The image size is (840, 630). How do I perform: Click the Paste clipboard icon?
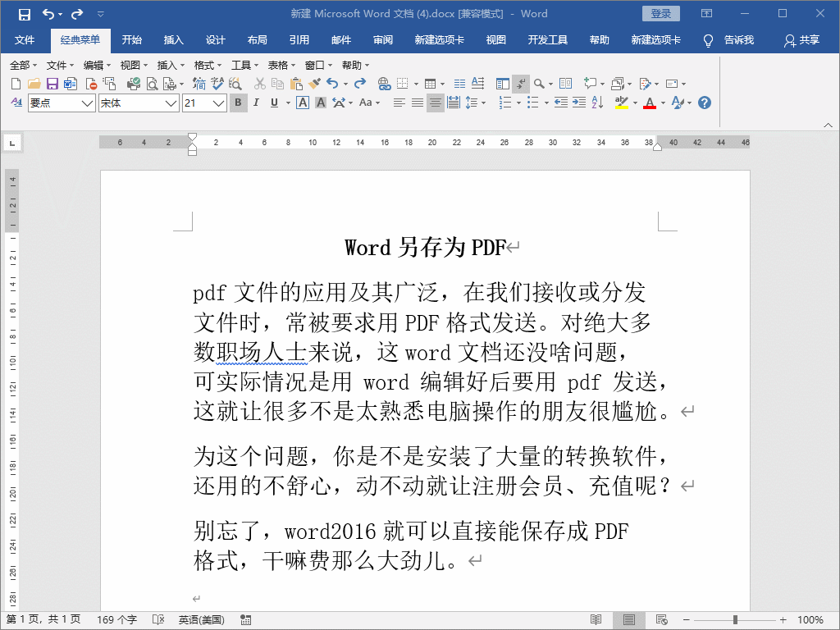point(295,84)
